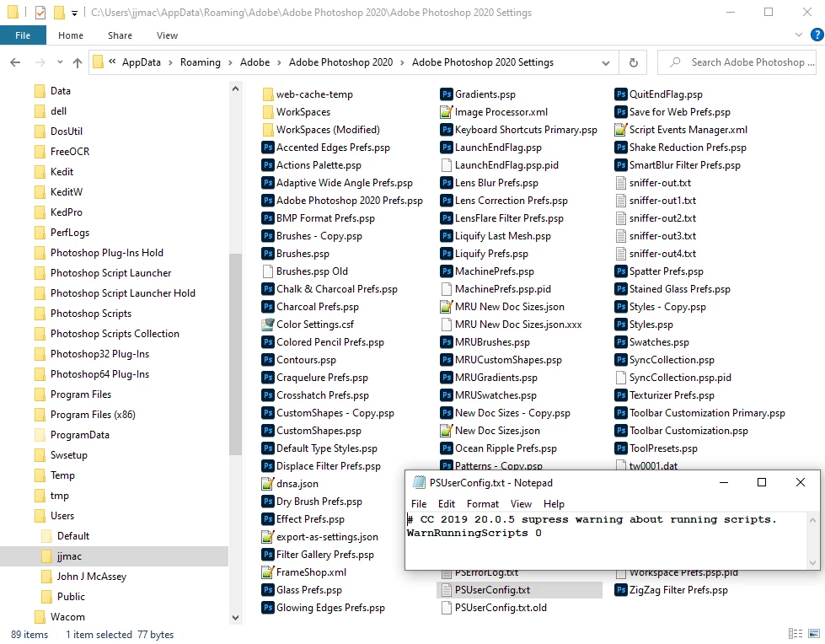Open the File tab in Explorer
Image resolution: width=825 pixels, height=644 pixels.
[23, 35]
